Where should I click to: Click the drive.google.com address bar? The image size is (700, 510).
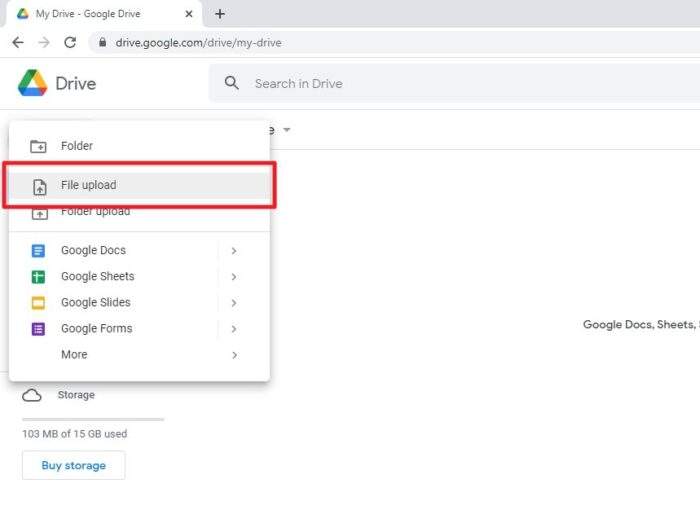pyautogui.click(x=395, y=42)
